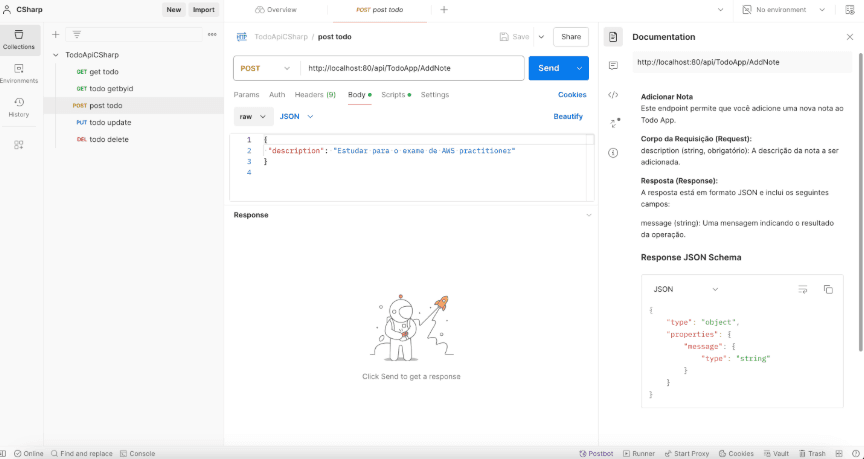The image size is (864, 459).
Task: Click the HTTP request type icon
Action: pos(242,37)
